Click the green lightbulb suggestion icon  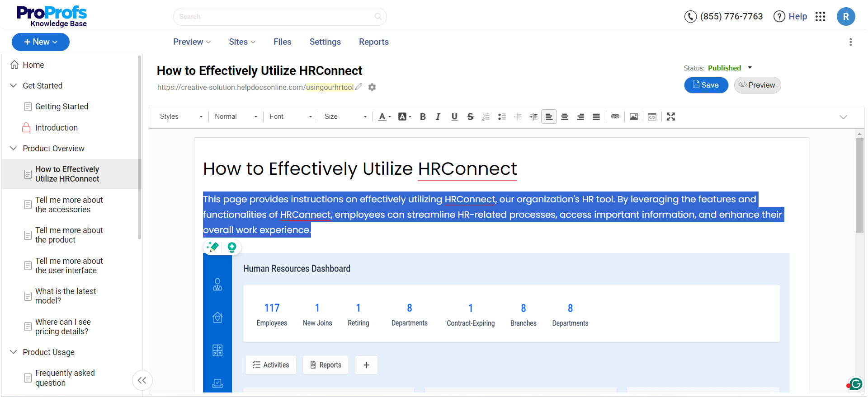coord(232,247)
